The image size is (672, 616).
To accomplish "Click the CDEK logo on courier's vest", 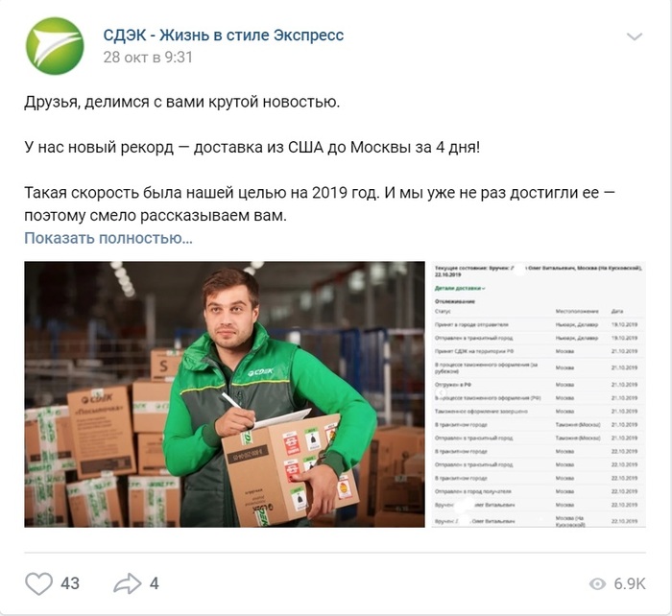I will click(261, 372).
